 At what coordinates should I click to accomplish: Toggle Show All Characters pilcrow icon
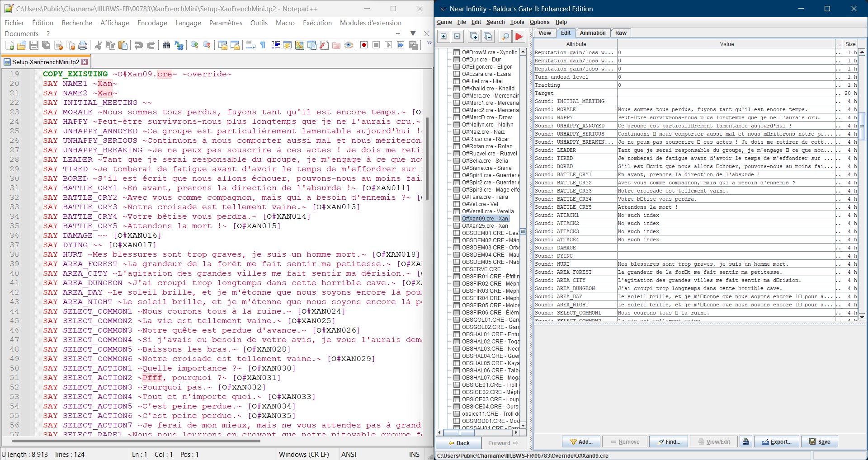263,45
